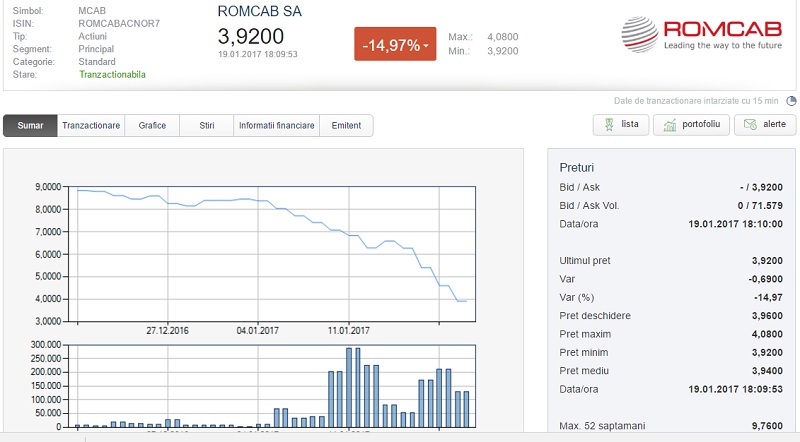Click the Tip value Actiuni
The image size is (800, 442).
click(x=92, y=36)
